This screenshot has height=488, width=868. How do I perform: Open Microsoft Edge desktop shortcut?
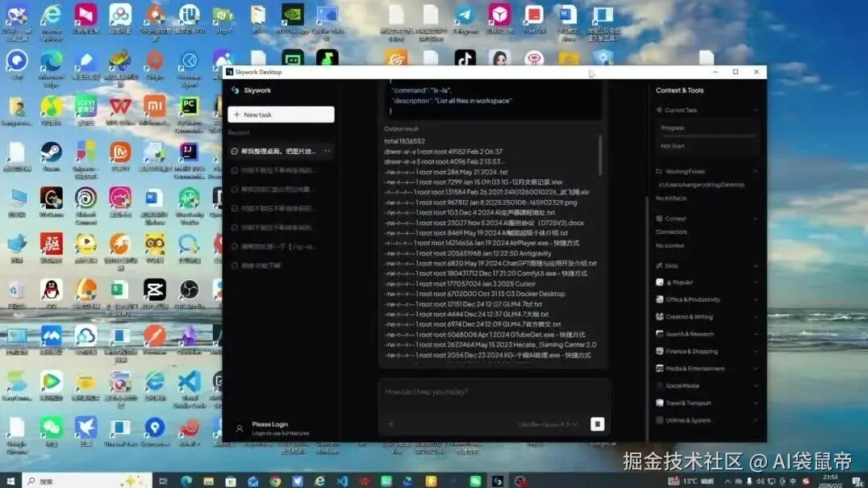point(51,69)
